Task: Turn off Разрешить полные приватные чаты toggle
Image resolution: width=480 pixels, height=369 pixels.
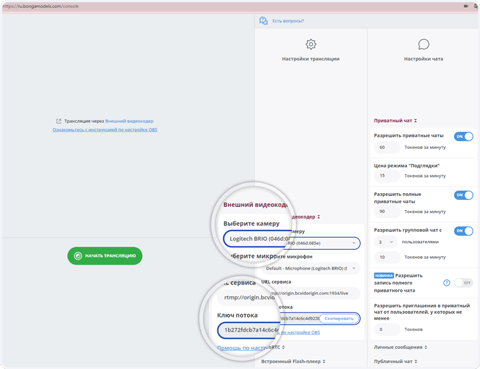Action: [463, 195]
